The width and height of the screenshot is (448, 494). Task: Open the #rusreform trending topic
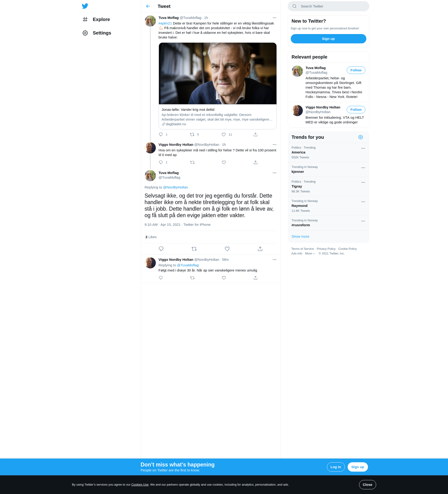click(328, 223)
